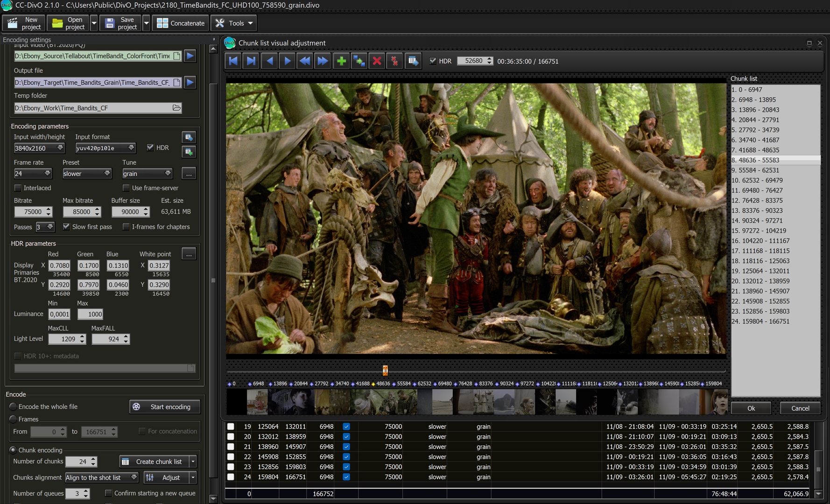
Task: Click the ellipsis button next to Tune
Action: (x=189, y=174)
